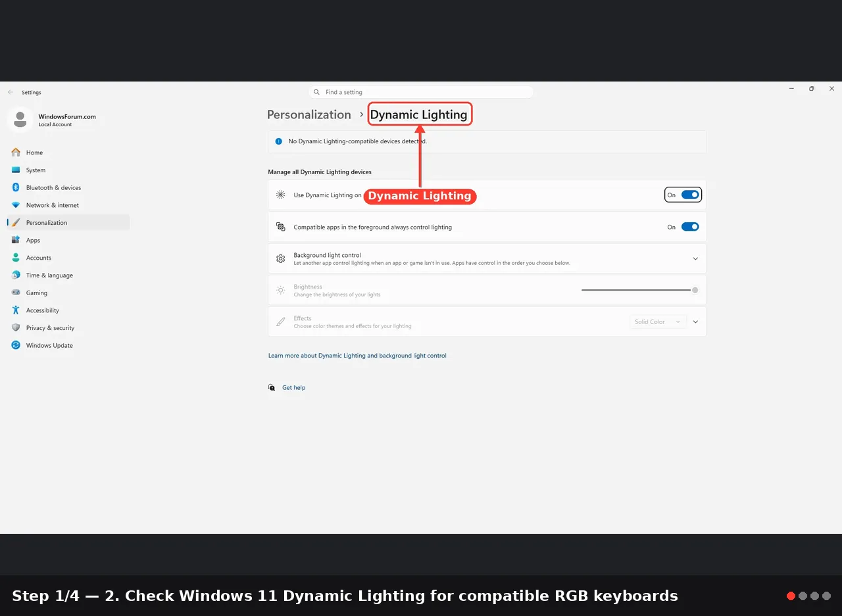Viewport: 842px width, 616px height.
Task: Click the info icon in notice banner
Action: [x=278, y=141]
